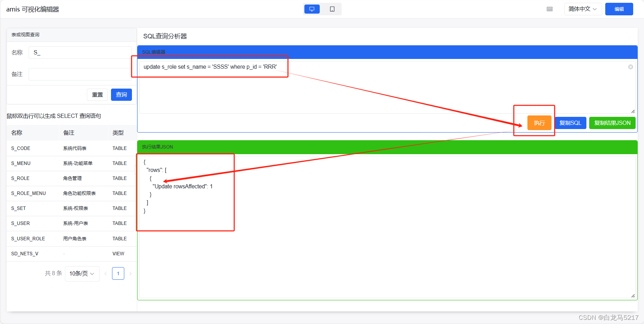Switch to desktop preview mode icon
This screenshot has width=644, height=324.
312,9
